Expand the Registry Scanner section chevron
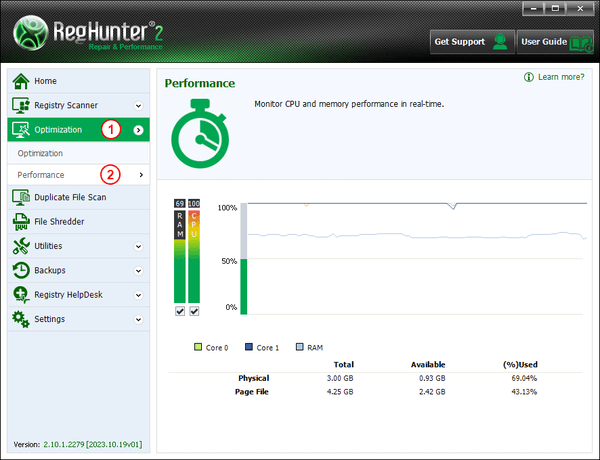Image resolution: width=600 pixels, height=460 pixels. [x=139, y=105]
